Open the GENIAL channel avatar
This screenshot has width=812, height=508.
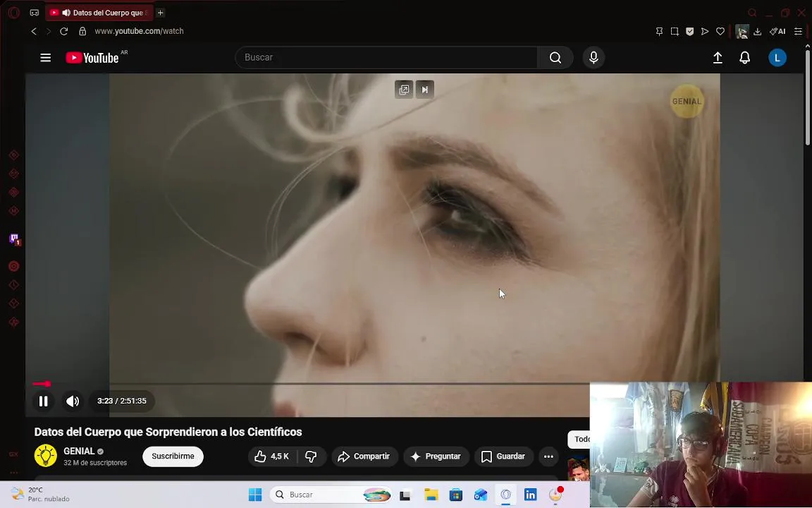(x=46, y=456)
